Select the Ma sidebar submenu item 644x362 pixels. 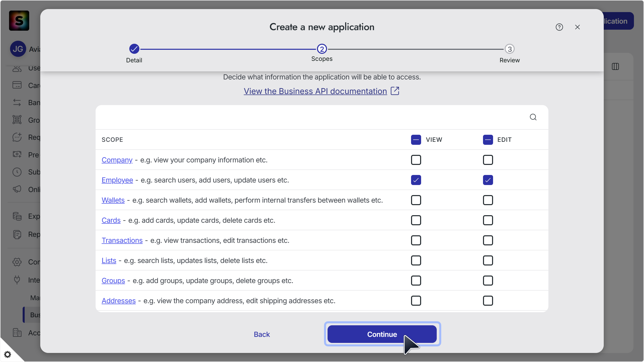35,298
